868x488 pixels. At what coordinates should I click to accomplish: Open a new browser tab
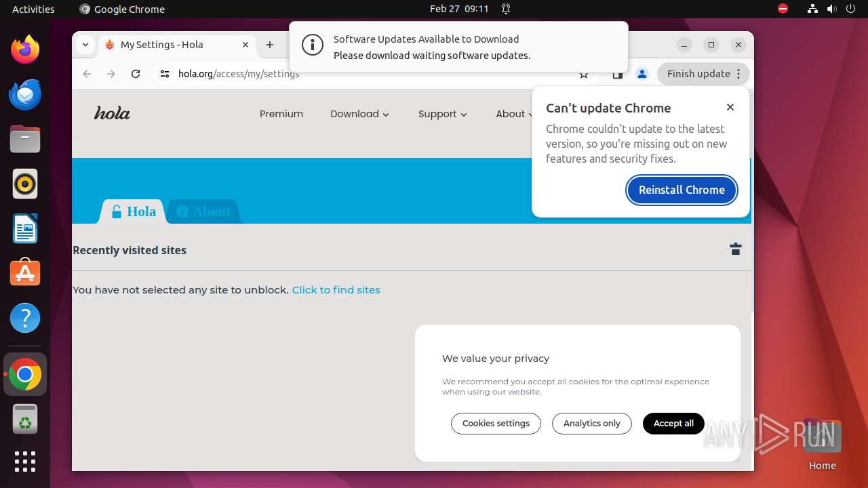(x=270, y=45)
